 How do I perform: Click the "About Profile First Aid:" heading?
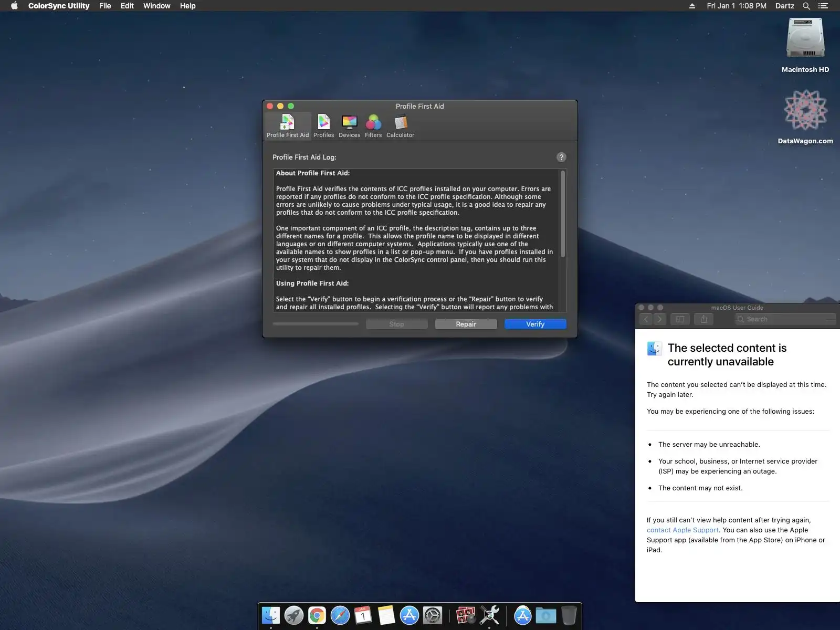pos(313,173)
